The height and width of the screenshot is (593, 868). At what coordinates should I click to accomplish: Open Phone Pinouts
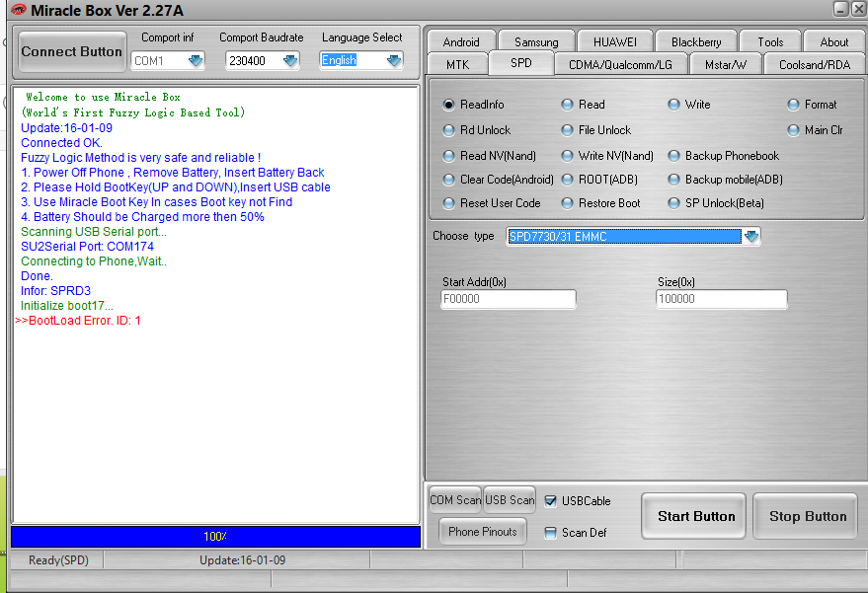click(483, 532)
